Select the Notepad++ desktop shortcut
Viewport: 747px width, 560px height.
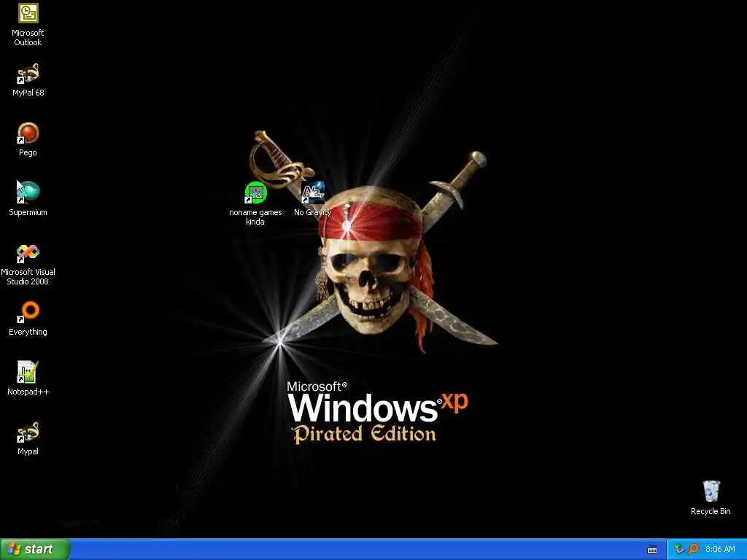click(x=28, y=372)
